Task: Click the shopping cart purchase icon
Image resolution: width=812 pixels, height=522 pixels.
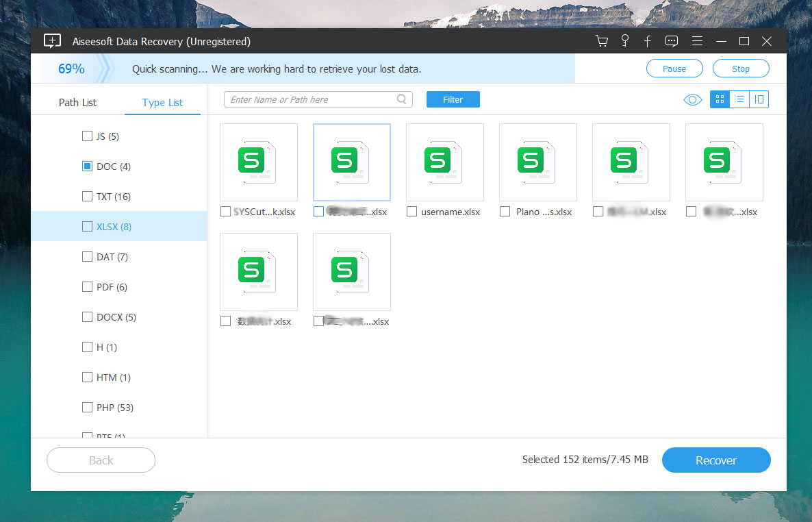Action: [x=602, y=41]
